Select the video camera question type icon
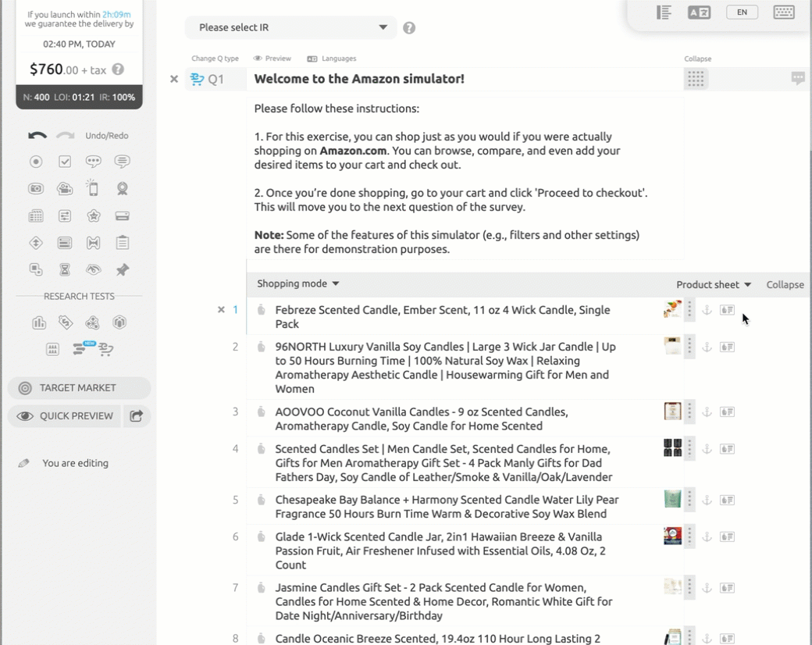 click(x=65, y=189)
